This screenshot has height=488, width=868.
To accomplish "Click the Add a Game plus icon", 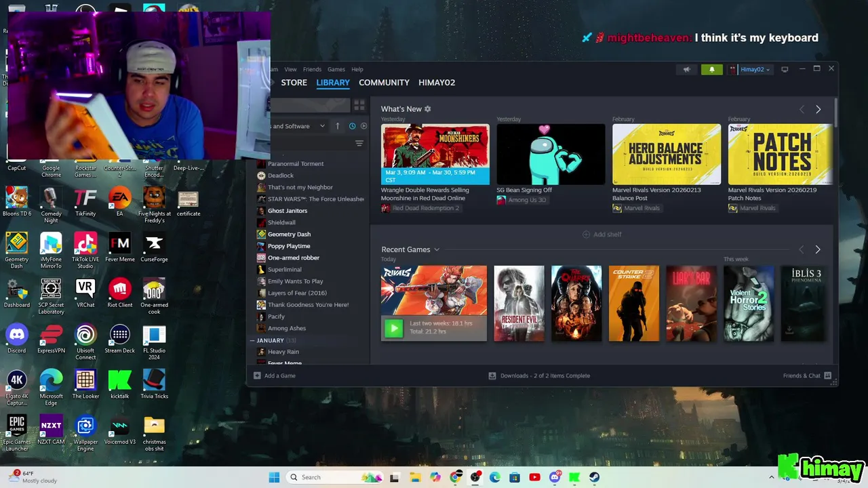I will click(257, 375).
